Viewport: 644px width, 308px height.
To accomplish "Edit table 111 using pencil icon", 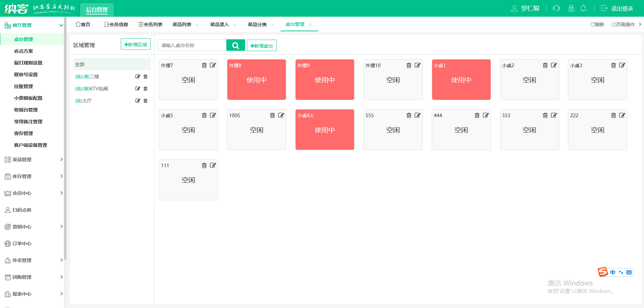I will coord(213,165).
